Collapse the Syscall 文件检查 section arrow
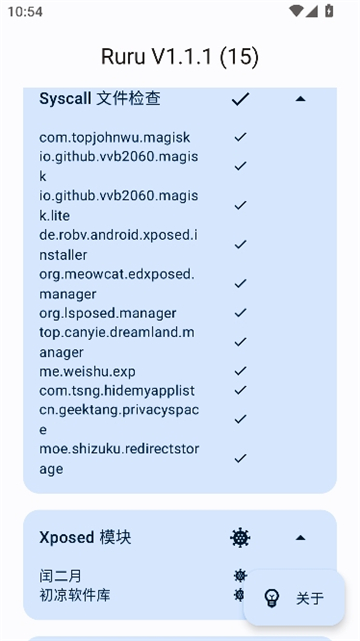360x641 pixels. (300, 99)
